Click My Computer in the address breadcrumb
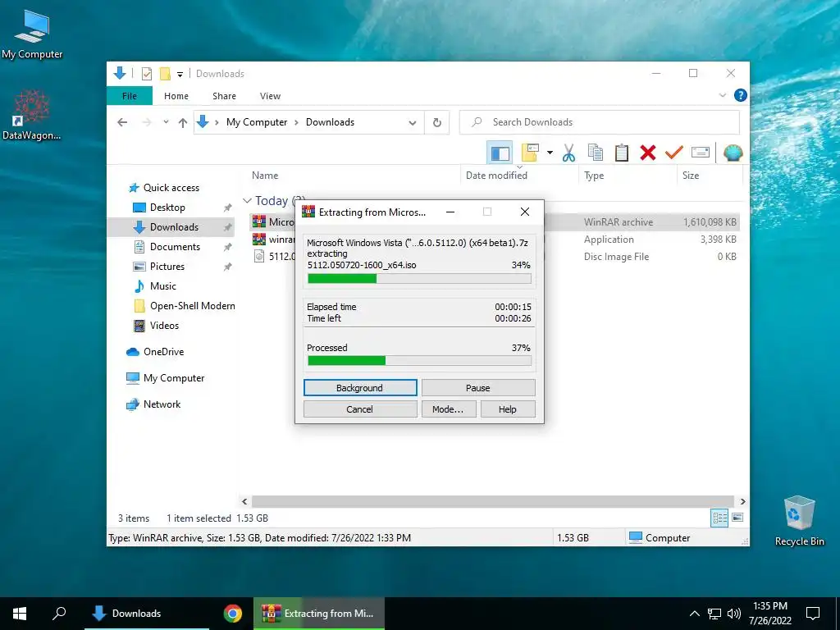This screenshot has width=840, height=630. point(257,122)
